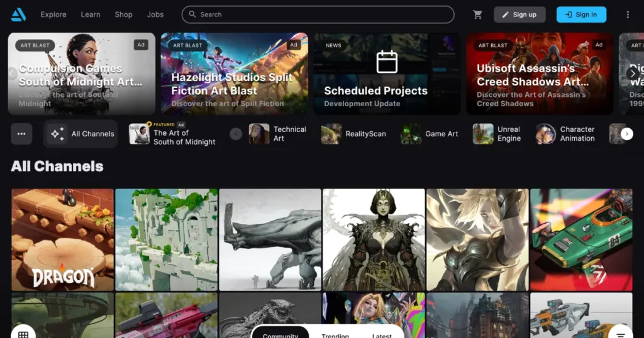This screenshot has width=644, height=338.
Task: Show previous banners with left carousel arrow
Action: tap(12, 74)
